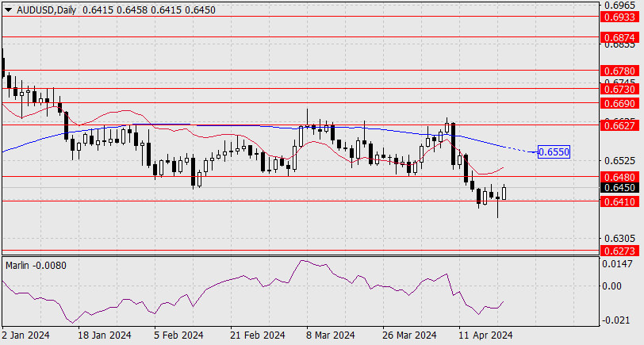The height and width of the screenshot is (345, 644).
Task: Select the OHLC values 0.6415 0.6458 0.6415 0.6450
Action: tap(148, 10)
